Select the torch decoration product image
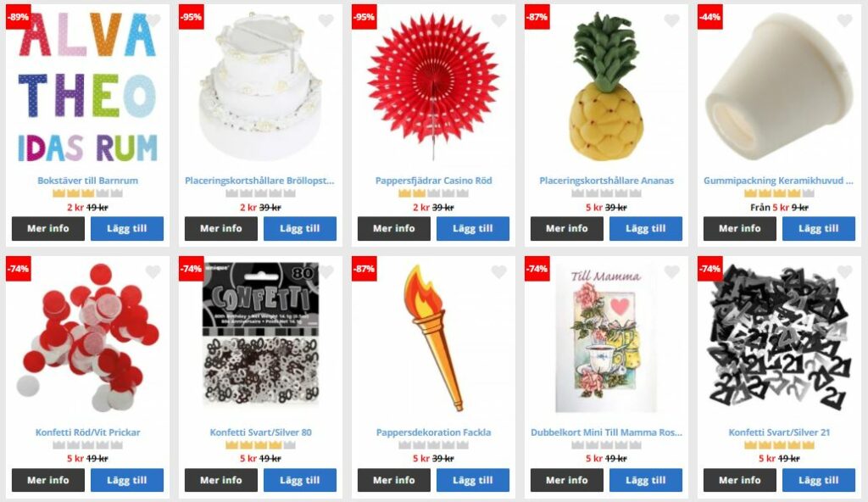868x502 pixels. point(434,338)
